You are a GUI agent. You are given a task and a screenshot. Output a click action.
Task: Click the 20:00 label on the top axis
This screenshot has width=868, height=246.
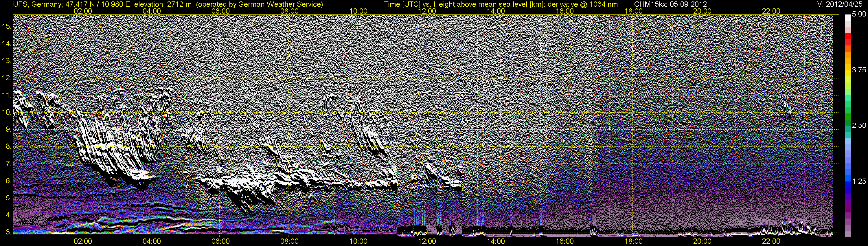pos(702,11)
